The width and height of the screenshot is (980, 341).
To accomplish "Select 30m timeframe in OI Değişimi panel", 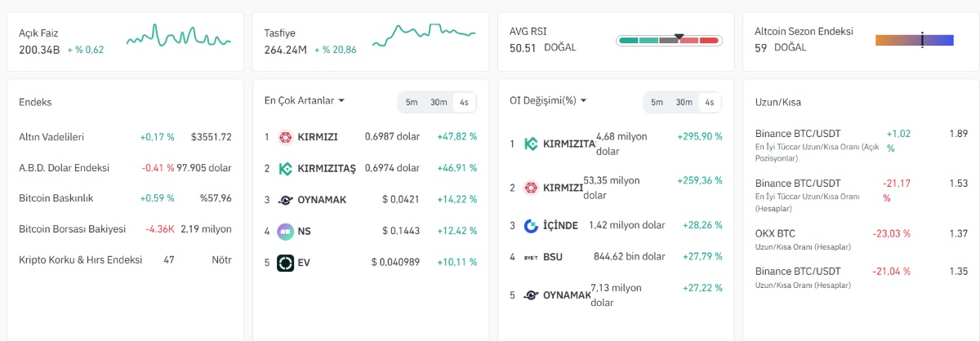I will [684, 102].
